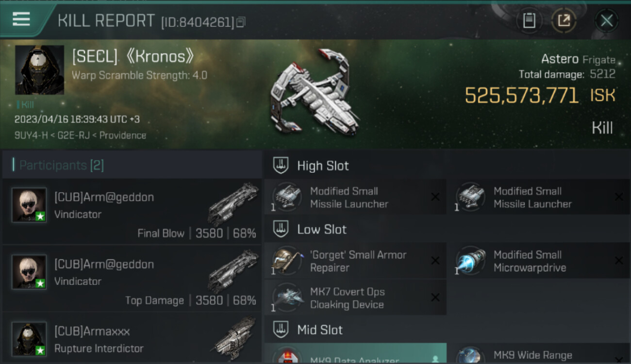Open the hamburger menu icon
The width and height of the screenshot is (631, 364).
coord(21,19)
